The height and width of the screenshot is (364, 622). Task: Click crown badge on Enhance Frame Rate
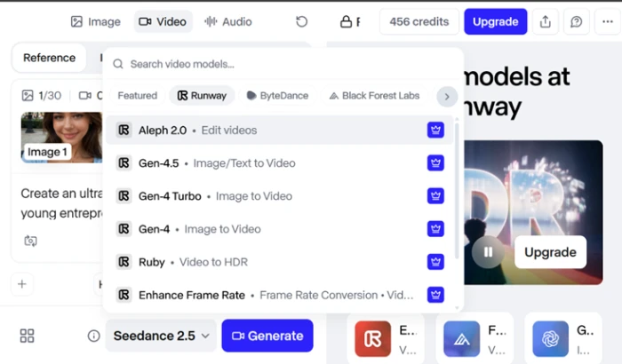[x=435, y=295]
